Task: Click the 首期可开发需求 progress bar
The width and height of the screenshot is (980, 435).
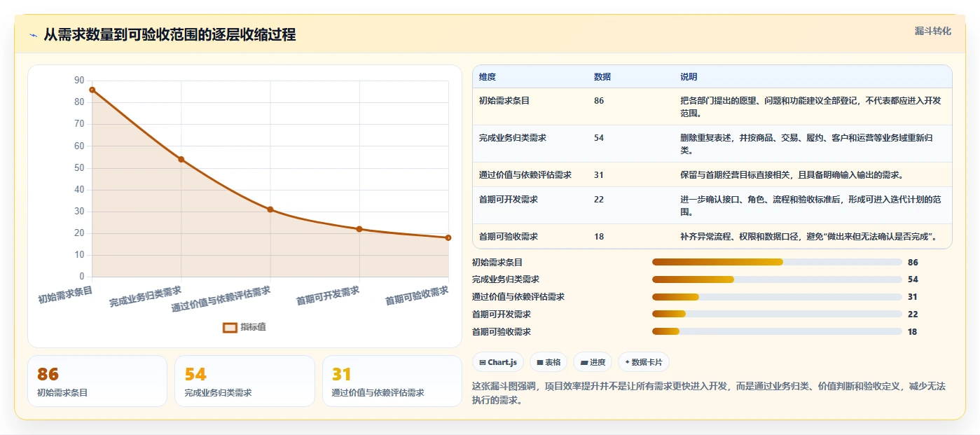Action: 777,314
